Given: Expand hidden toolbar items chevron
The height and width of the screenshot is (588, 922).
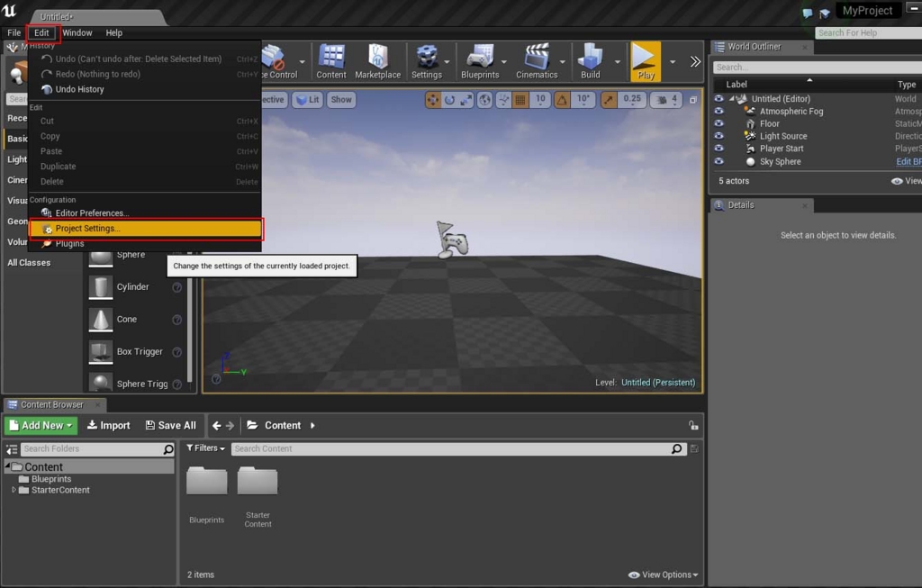Looking at the screenshot, I should [x=695, y=62].
